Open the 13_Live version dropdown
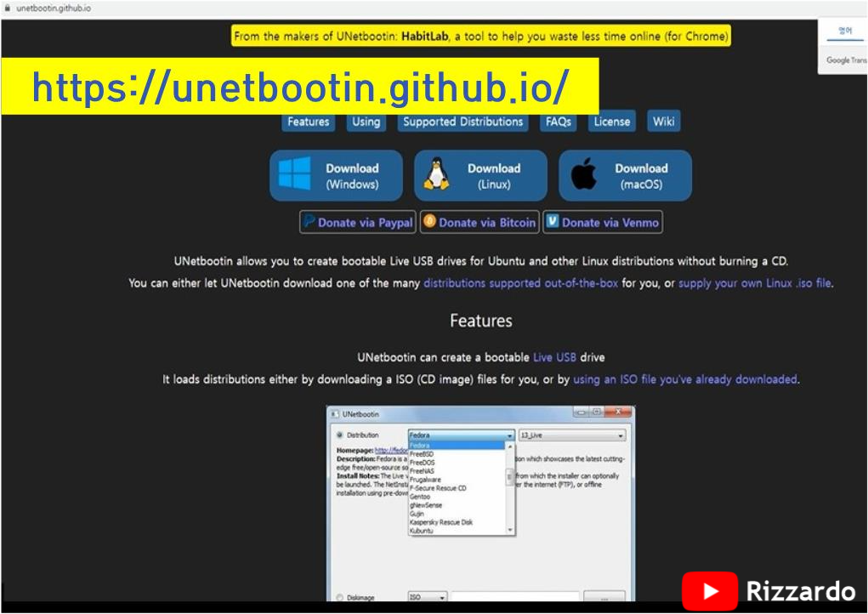The width and height of the screenshot is (868, 614). (x=572, y=435)
